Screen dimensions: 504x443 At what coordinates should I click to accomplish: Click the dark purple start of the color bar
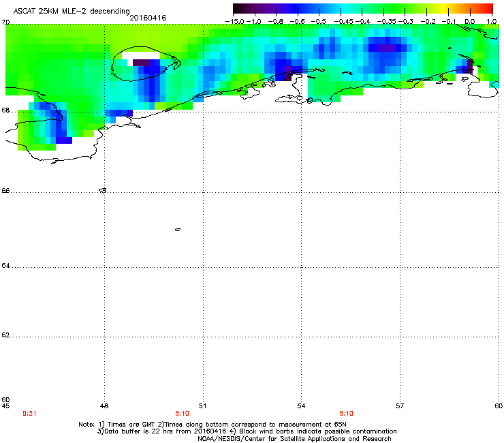tap(240, 9)
